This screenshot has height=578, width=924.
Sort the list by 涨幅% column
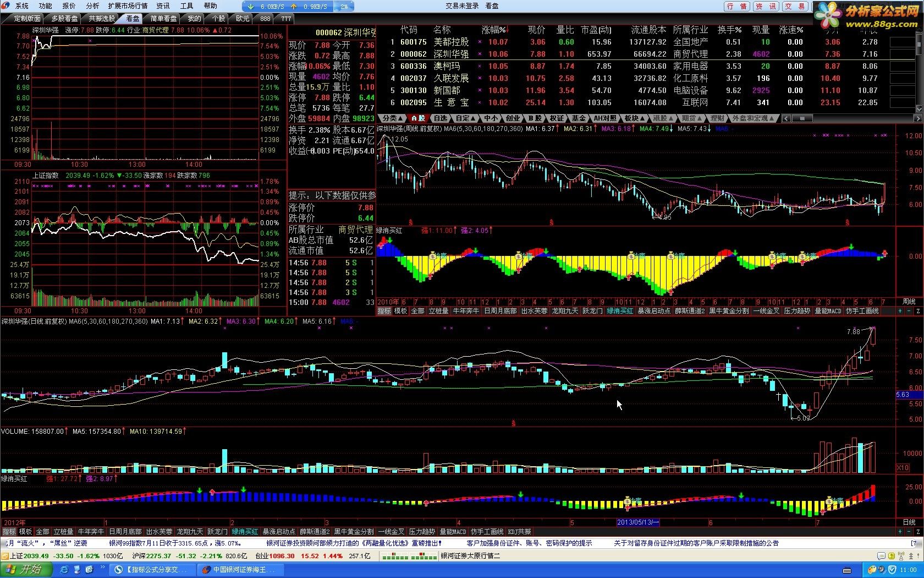495,30
